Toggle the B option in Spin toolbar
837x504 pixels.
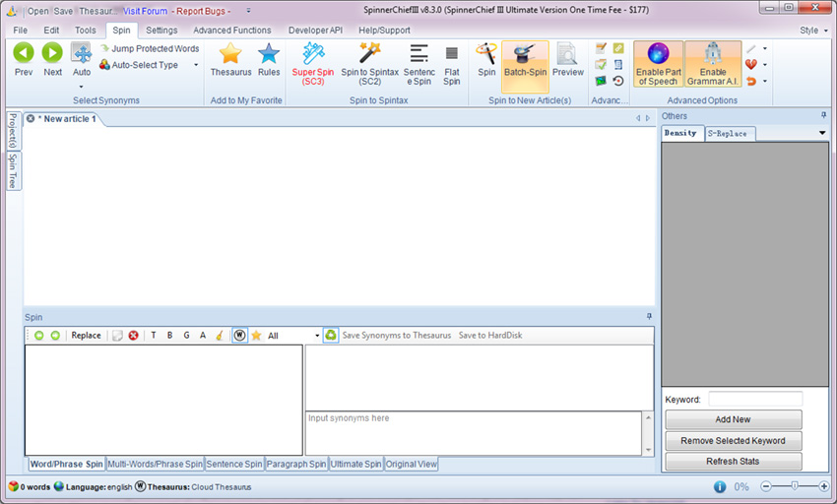click(x=169, y=336)
